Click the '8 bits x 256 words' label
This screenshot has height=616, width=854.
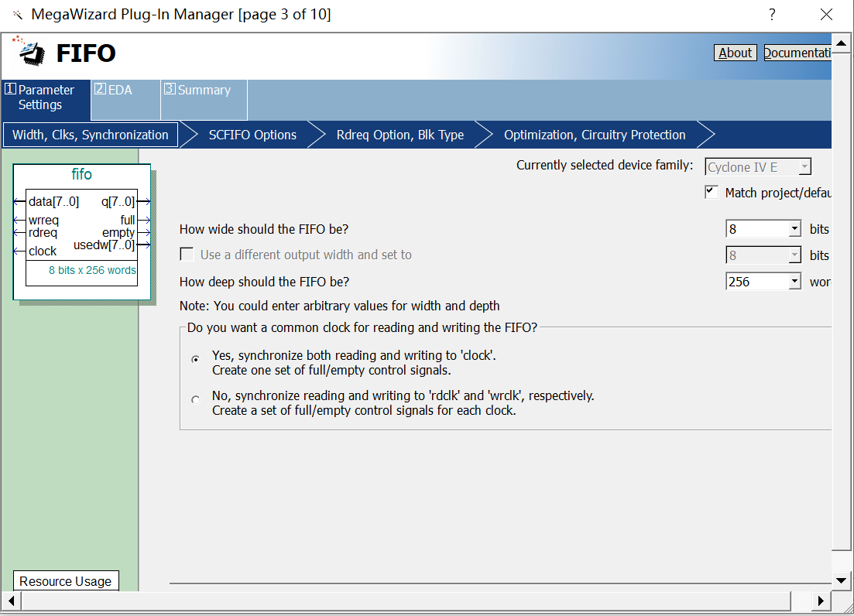pyautogui.click(x=92, y=270)
